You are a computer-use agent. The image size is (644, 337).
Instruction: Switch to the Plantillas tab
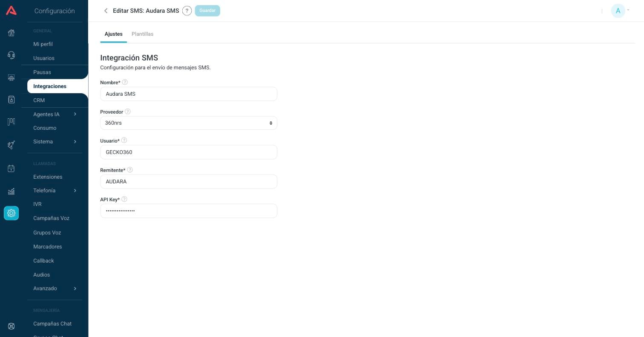[x=142, y=34]
